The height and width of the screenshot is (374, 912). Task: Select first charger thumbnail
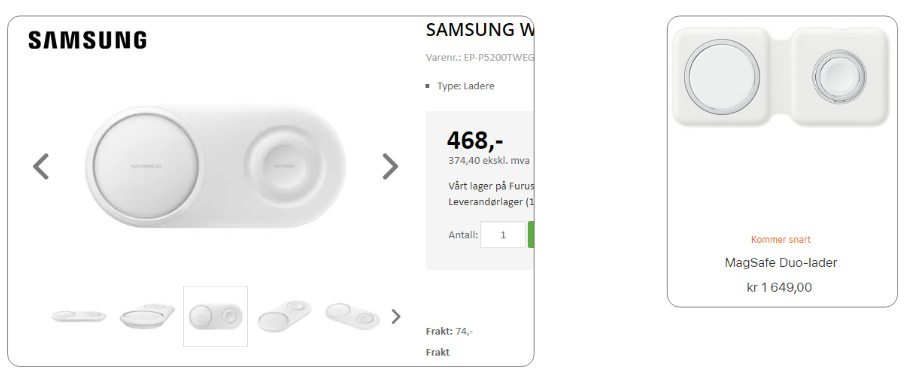79,316
